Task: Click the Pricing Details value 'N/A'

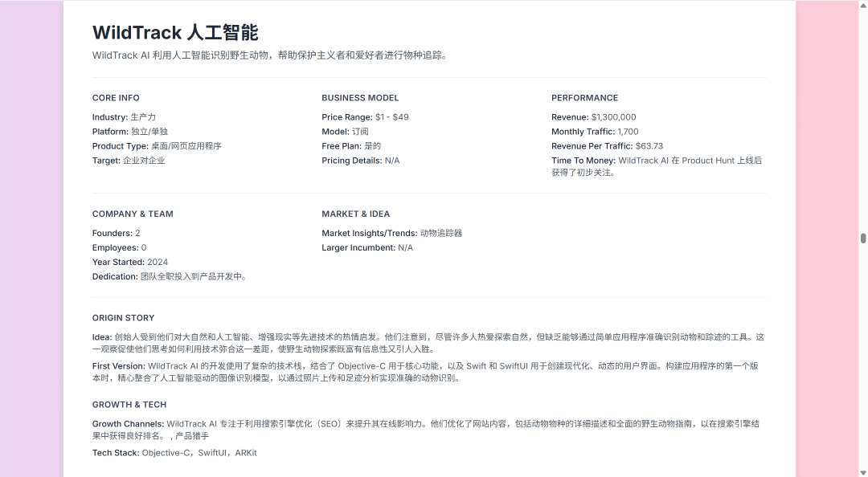Action: click(392, 161)
